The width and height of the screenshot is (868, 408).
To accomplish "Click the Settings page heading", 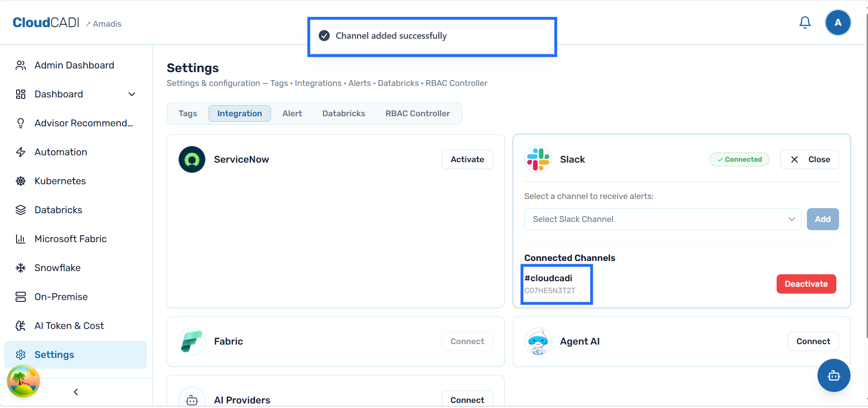I will coord(193,68).
